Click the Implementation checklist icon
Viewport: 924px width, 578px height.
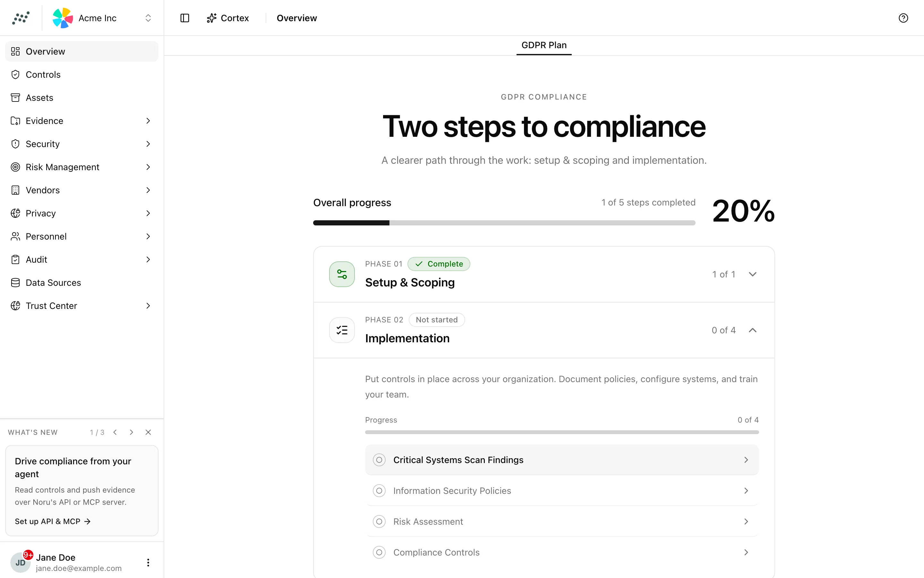coord(342,330)
